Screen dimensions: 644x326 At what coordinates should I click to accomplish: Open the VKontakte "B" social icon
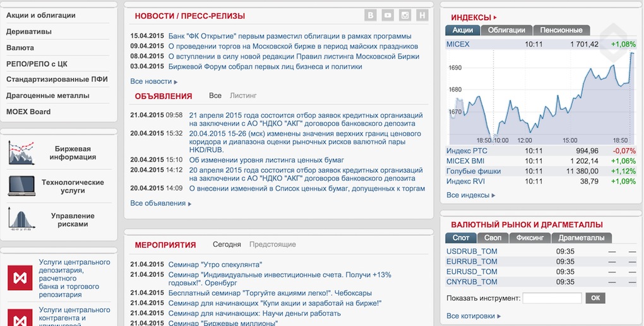pyautogui.click(x=371, y=15)
